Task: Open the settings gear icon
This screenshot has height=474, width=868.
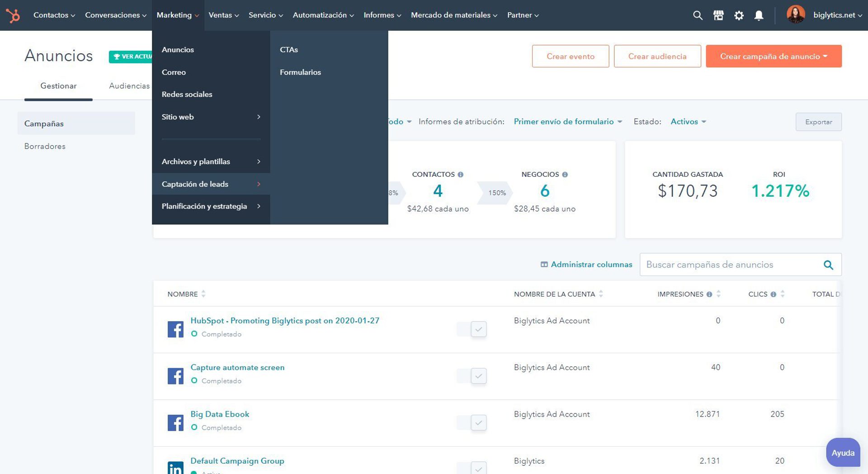Action: pos(739,15)
